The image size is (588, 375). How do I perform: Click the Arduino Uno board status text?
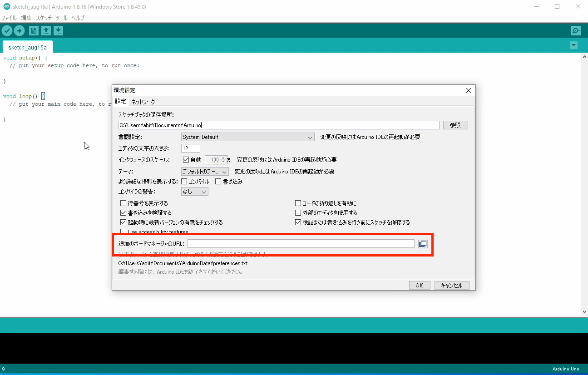(566, 369)
